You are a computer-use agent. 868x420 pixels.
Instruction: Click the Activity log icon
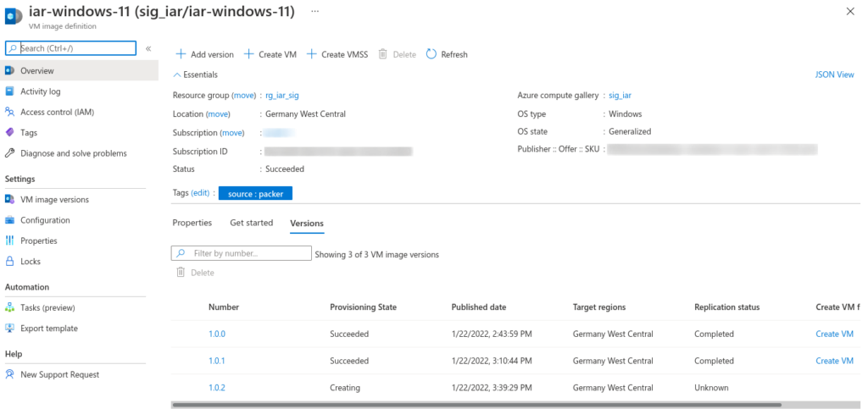(x=9, y=91)
